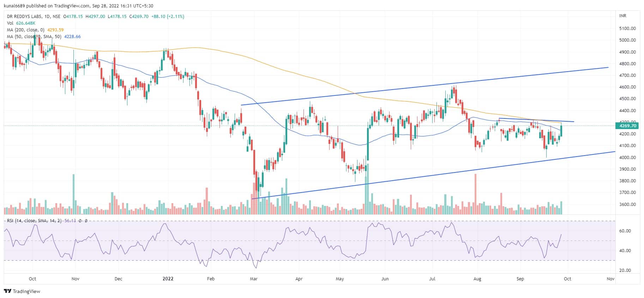644x298 pixels.
Task: Click the Sep time axis label
Action: point(520,279)
